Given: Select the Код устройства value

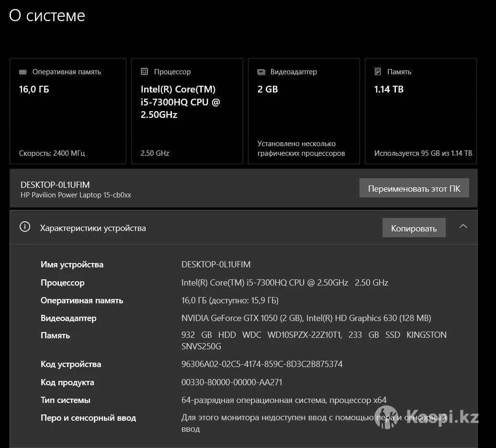Looking at the screenshot, I should coord(262,364).
